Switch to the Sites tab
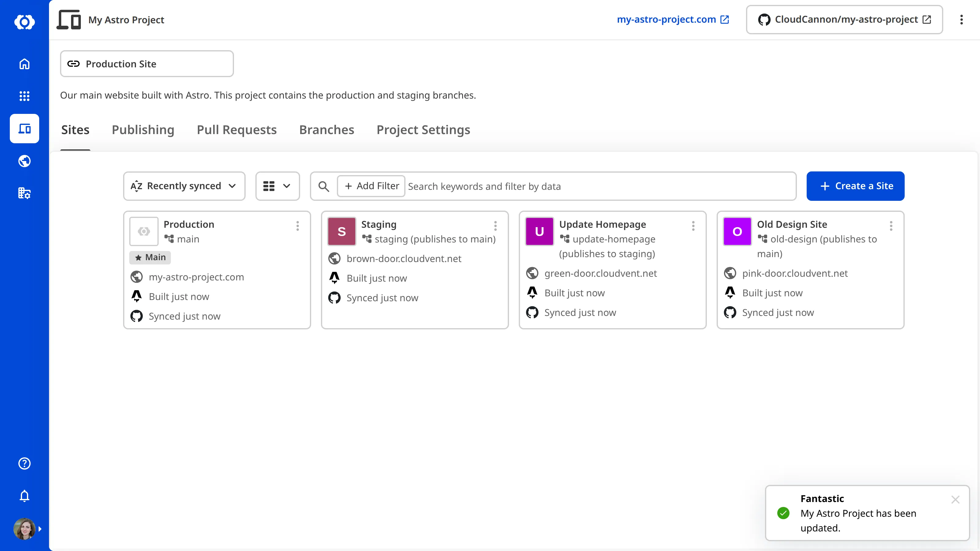980x551 pixels. tap(75, 130)
